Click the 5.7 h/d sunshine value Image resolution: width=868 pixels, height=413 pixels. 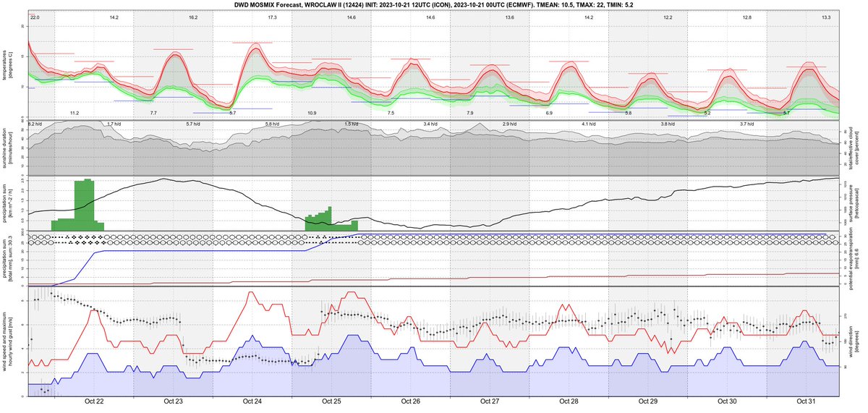(193, 124)
